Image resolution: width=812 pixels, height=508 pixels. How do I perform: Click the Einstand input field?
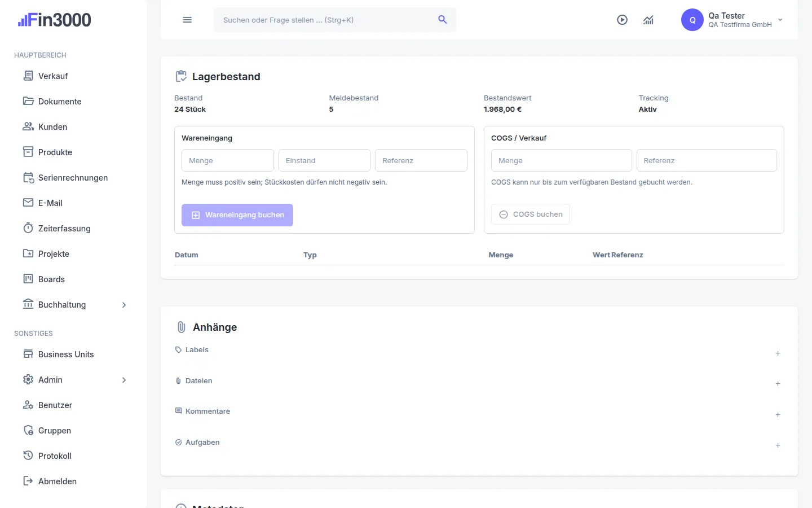324,160
